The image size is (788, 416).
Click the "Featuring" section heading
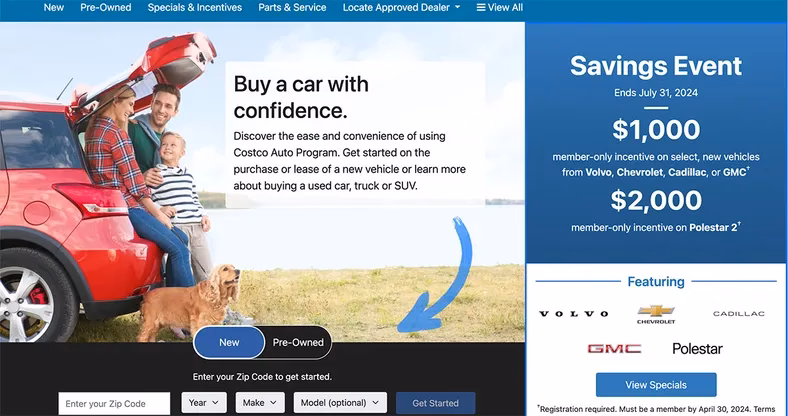pyautogui.click(x=656, y=282)
